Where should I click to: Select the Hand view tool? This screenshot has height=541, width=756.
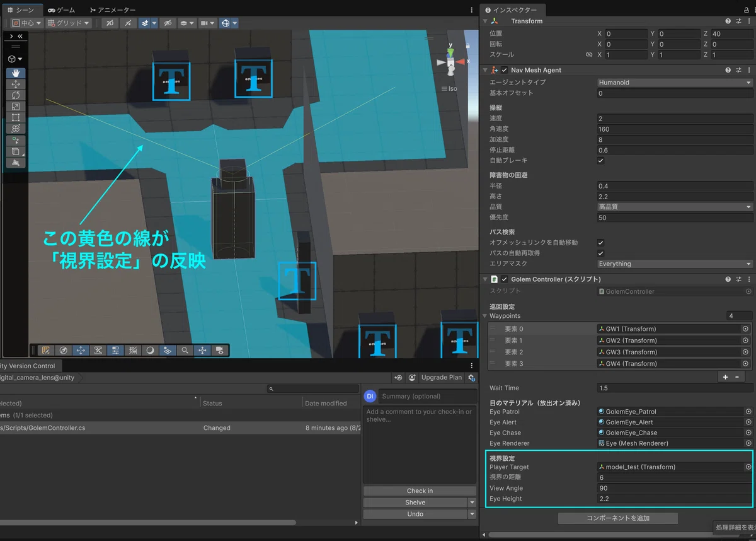(x=16, y=73)
